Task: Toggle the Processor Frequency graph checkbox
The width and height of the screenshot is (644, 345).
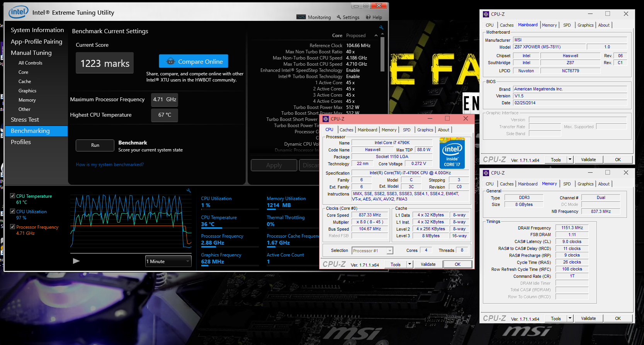Action: [13, 227]
